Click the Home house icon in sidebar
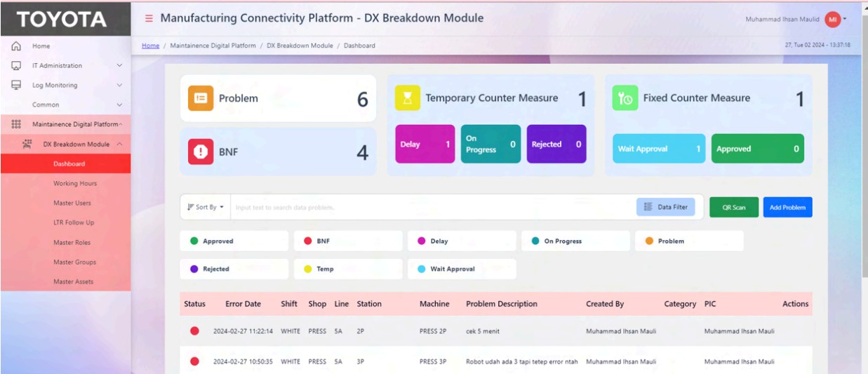Screen dimensions: 868x374 [15, 46]
